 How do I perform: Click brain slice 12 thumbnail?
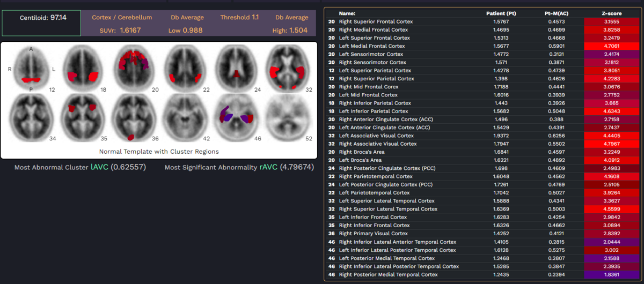pos(31,69)
